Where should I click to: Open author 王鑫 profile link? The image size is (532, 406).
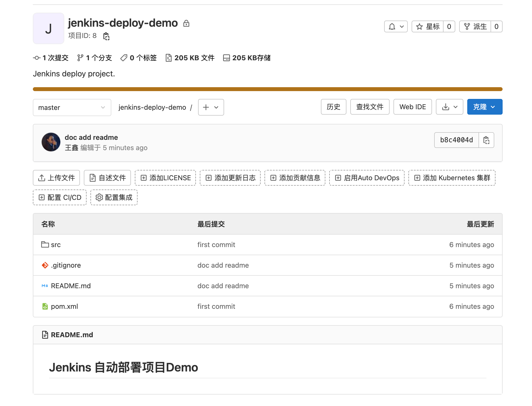click(71, 148)
